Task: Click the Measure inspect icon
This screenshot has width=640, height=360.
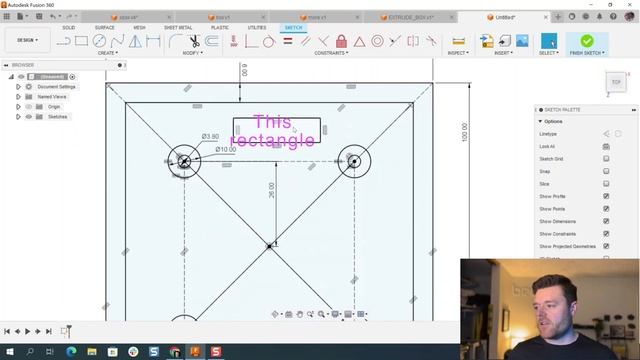Action: 459,41
